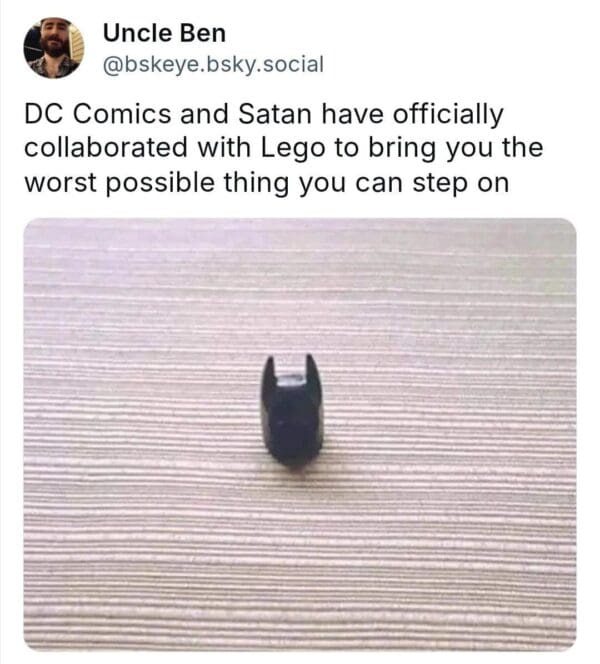Open the "Uncle Ben" display name

[x=164, y=35]
